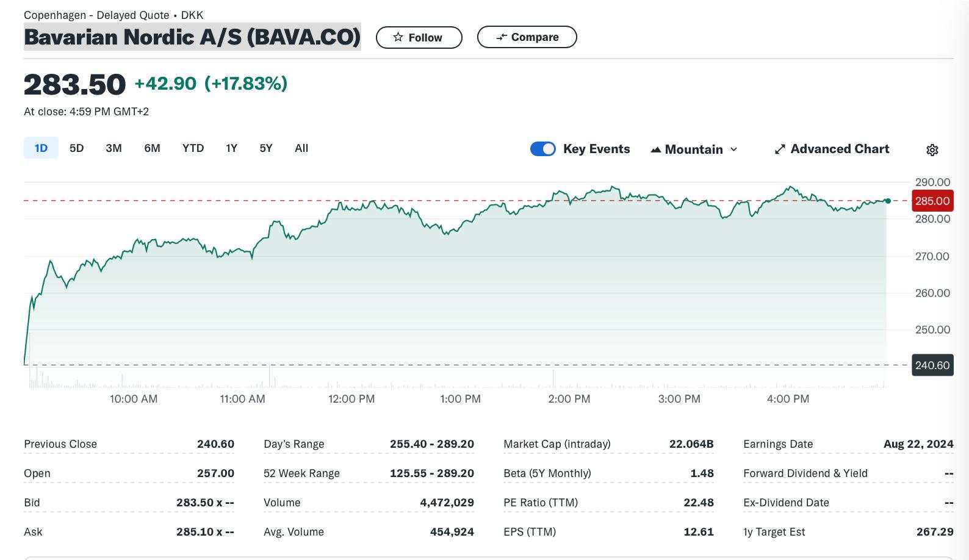Click the At close: 4:59 PM GMT+2 text
The width and height of the screenshot is (969, 560).
(86, 112)
